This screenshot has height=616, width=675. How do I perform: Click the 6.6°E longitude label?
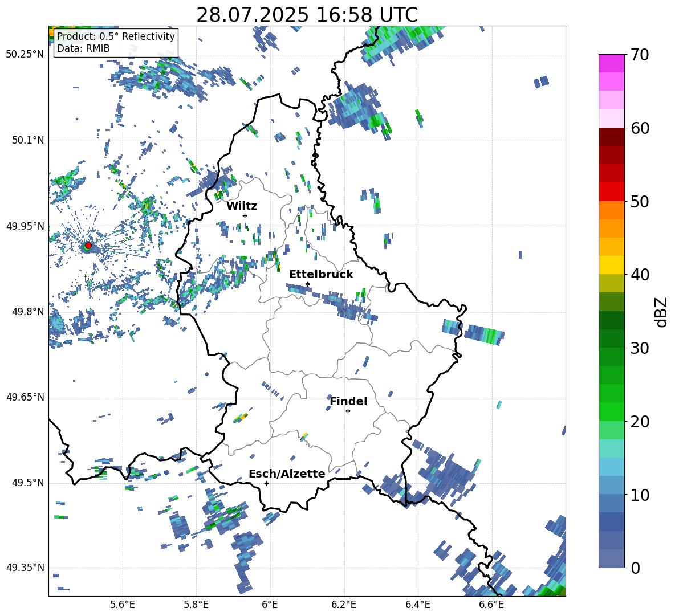491,605
